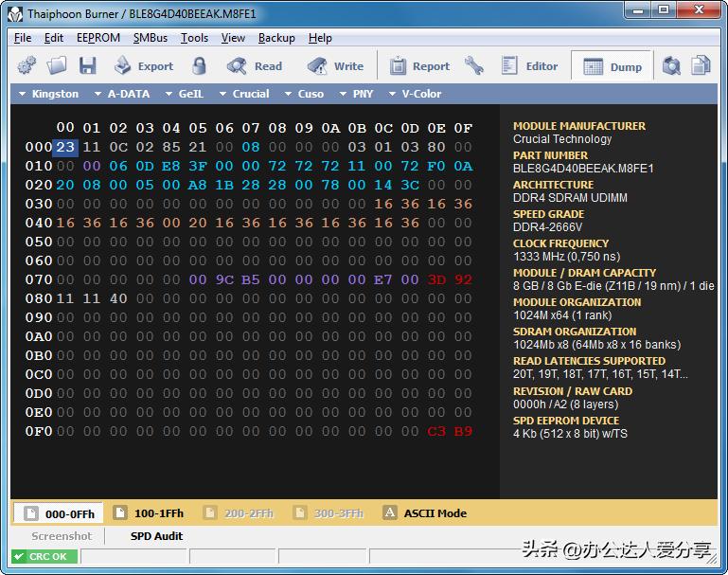Expand the Kingston dropdown
This screenshot has height=575, width=728.
[48, 94]
